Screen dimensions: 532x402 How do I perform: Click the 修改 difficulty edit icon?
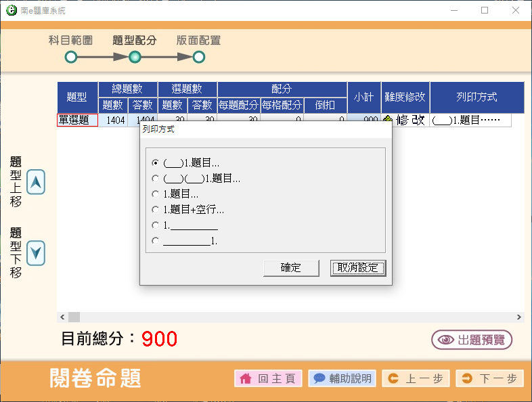click(x=405, y=120)
